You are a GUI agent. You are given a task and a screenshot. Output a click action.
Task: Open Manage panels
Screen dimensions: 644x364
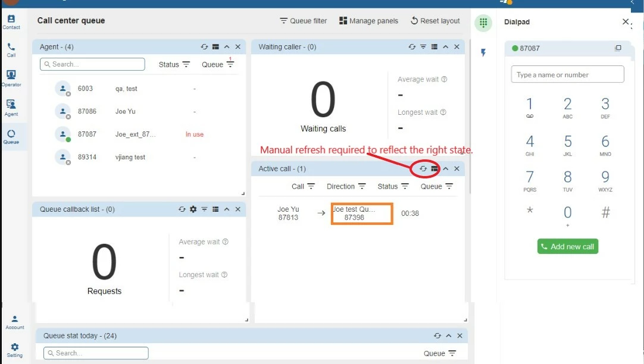tap(368, 20)
